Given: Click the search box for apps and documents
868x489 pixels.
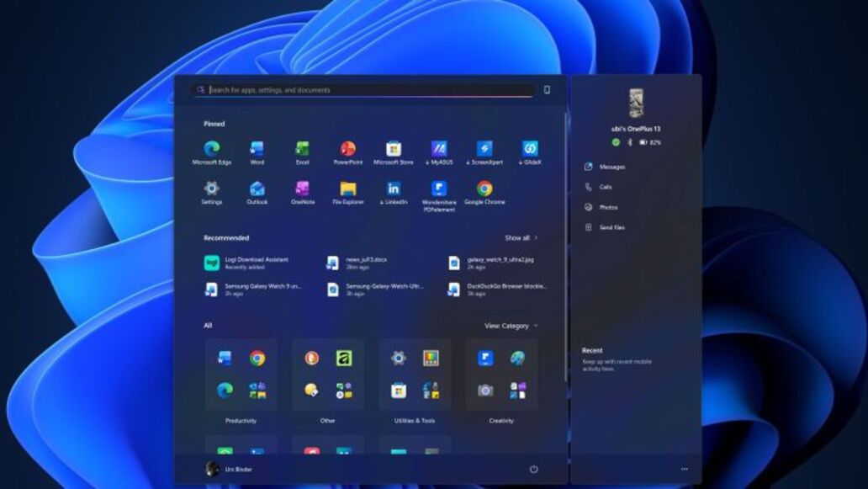Looking at the screenshot, I should 363,90.
